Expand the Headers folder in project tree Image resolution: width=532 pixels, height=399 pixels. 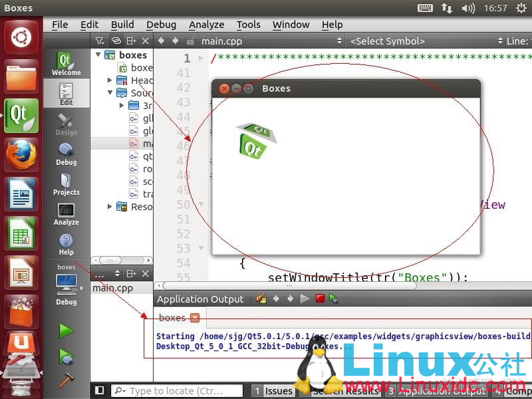tap(110, 80)
